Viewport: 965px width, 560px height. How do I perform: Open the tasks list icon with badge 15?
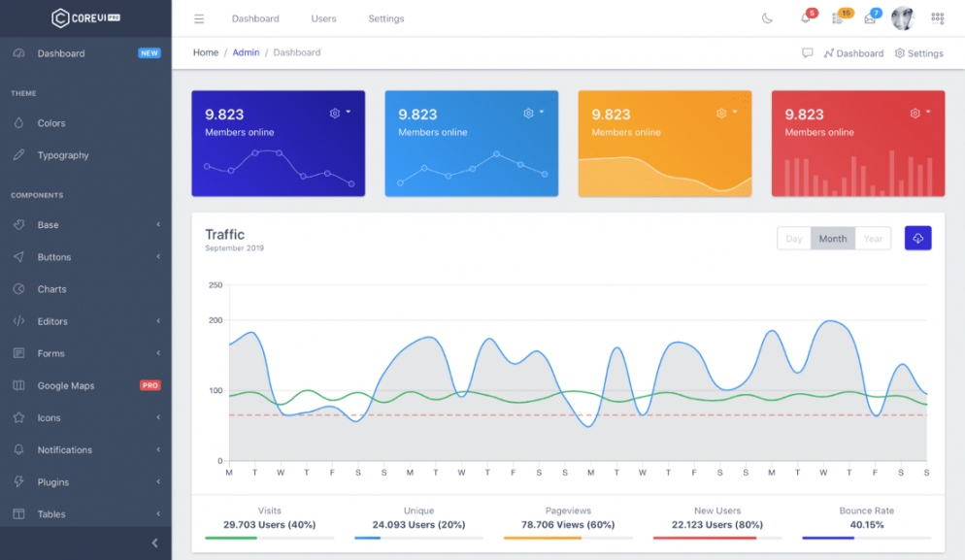tap(838, 18)
